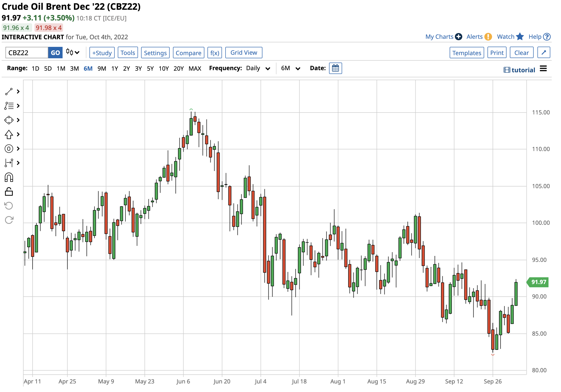Click the undo arrow icon
561x392 pixels.
(9, 206)
